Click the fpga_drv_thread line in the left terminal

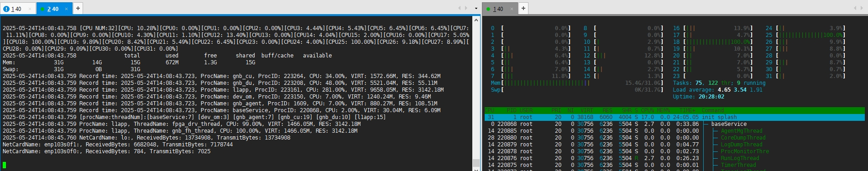coord(182,124)
